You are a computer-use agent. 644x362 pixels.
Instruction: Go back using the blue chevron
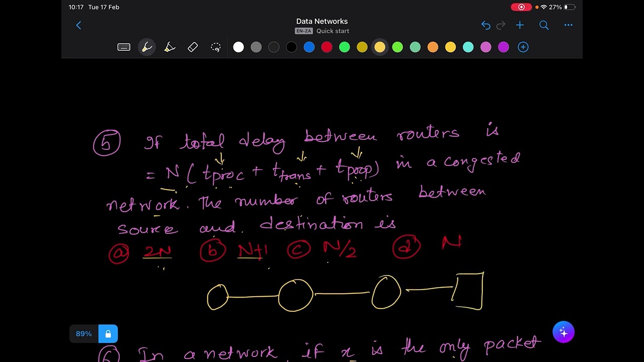point(78,25)
